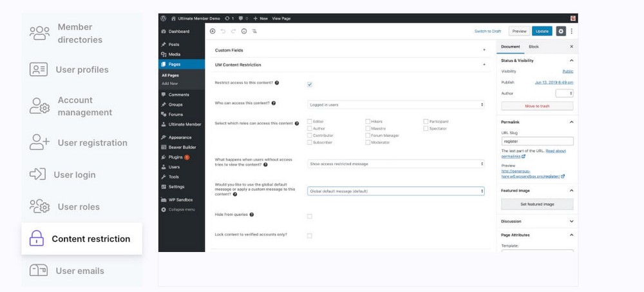
Task: Select the Content restriction lock icon
Action: pyautogui.click(x=37, y=238)
